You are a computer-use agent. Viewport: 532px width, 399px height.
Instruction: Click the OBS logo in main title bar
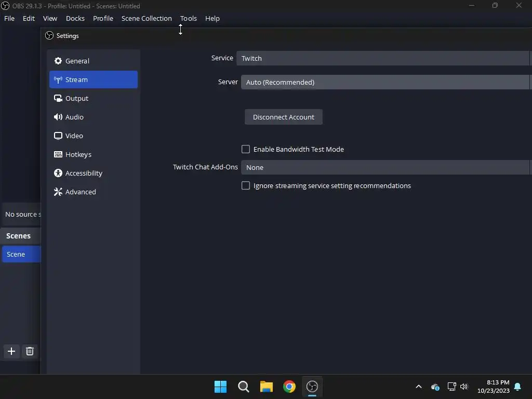(x=5, y=6)
